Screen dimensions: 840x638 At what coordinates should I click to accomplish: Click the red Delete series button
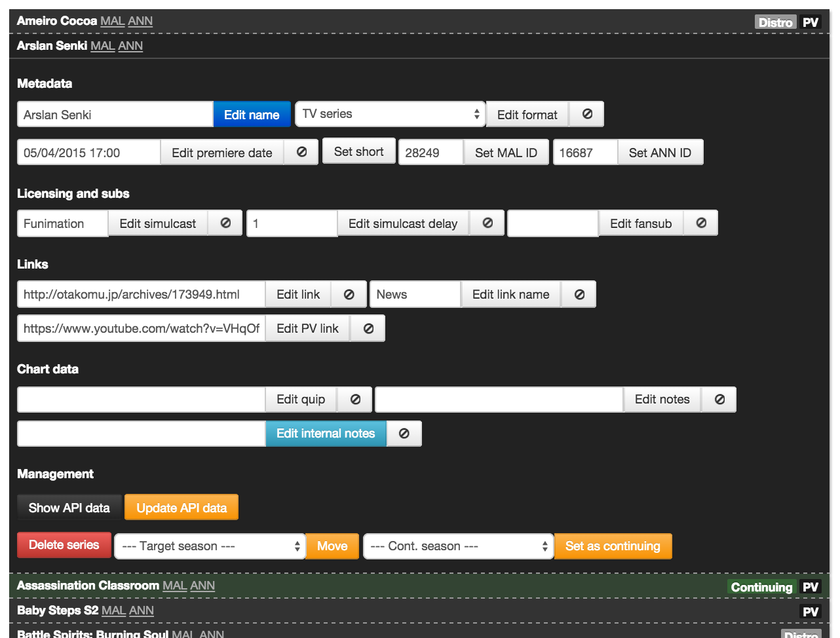pyautogui.click(x=64, y=545)
